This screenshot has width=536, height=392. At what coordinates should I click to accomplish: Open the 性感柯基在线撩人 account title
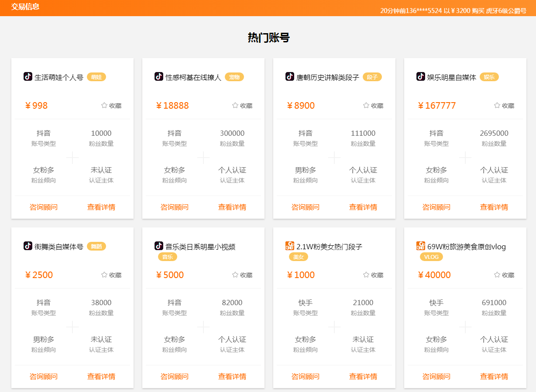point(193,77)
